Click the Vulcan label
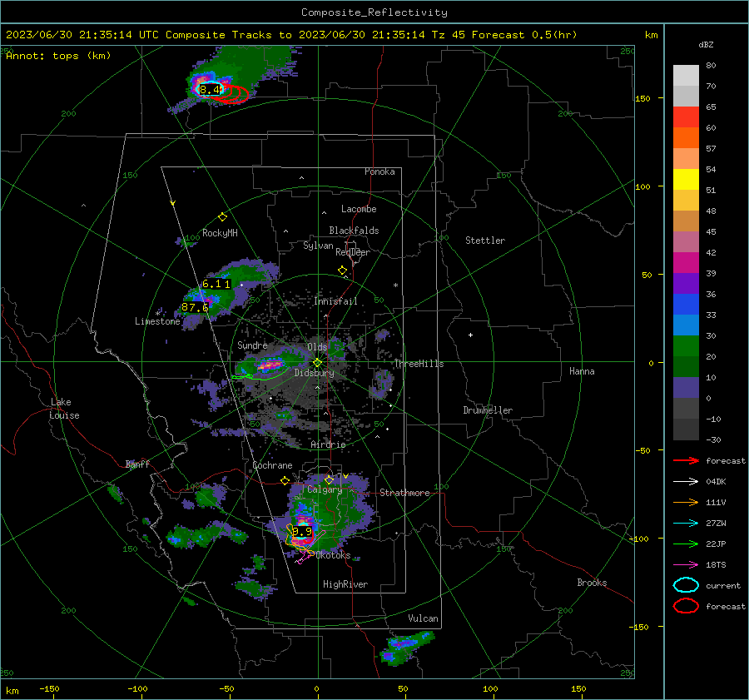749x700 pixels. tap(423, 618)
